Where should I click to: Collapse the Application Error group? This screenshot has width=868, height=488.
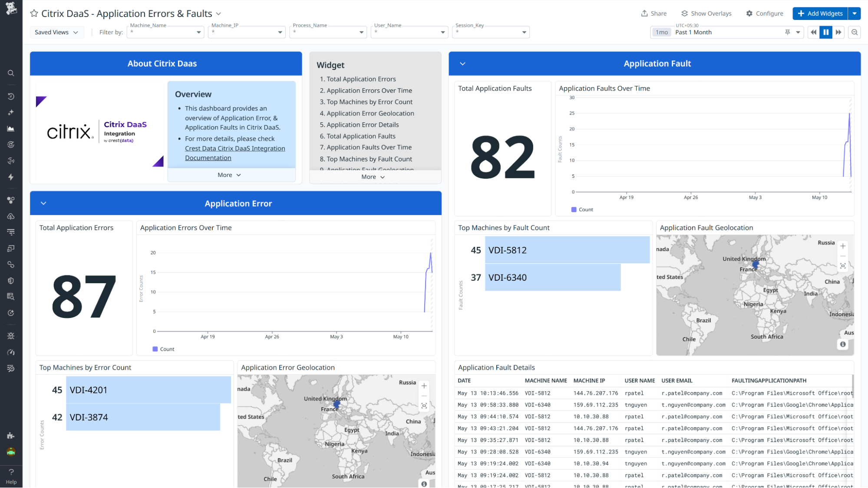click(x=43, y=203)
